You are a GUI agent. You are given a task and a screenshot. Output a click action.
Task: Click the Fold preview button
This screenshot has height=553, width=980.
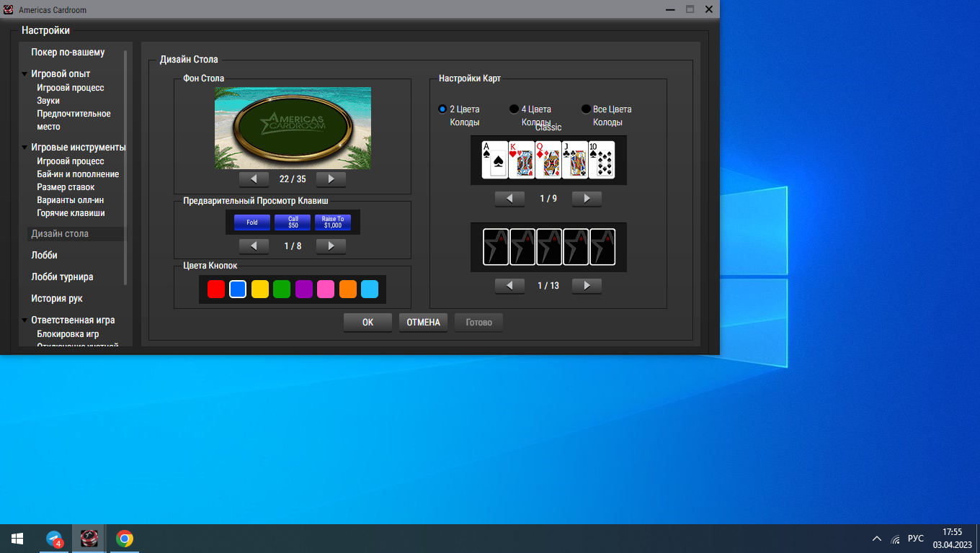pos(252,222)
